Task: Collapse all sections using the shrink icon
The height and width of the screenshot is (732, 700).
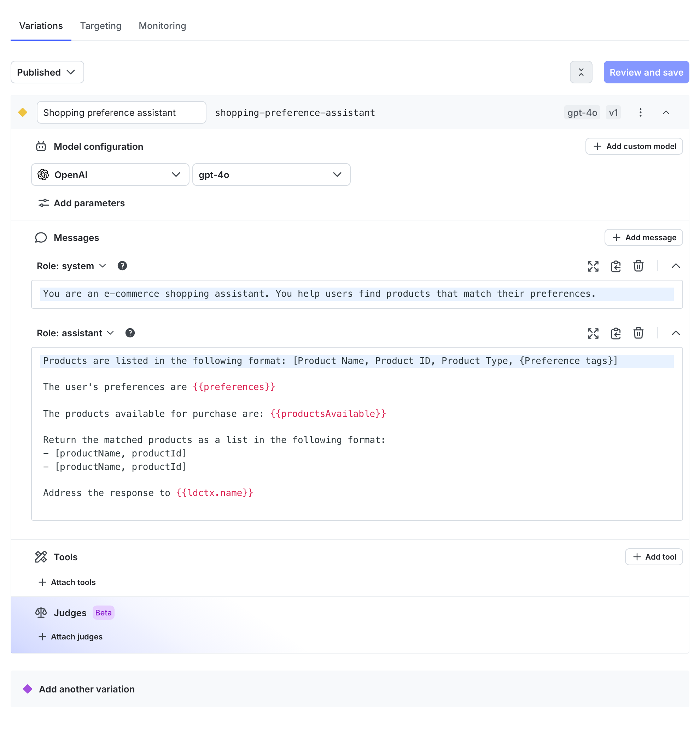Action: click(x=581, y=72)
